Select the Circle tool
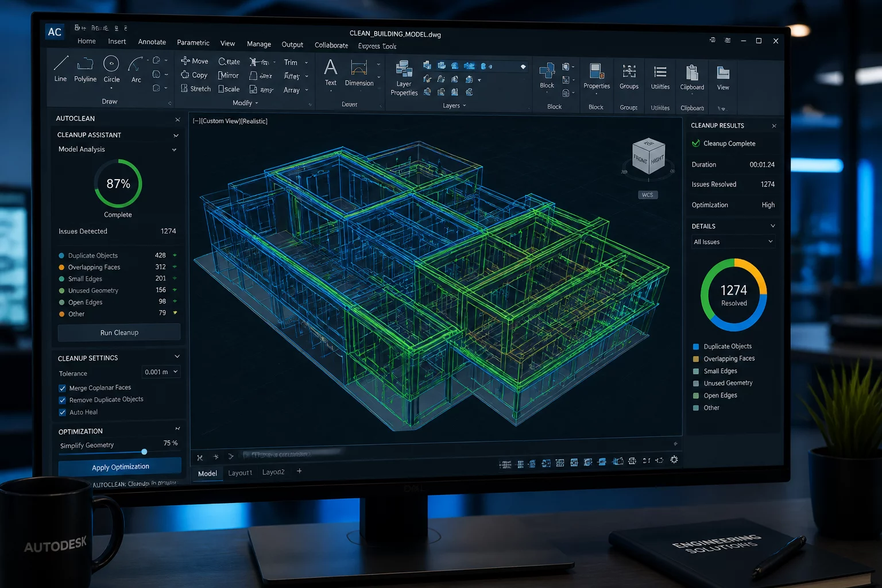This screenshot has height=588, width=882. tap(111, 69)
